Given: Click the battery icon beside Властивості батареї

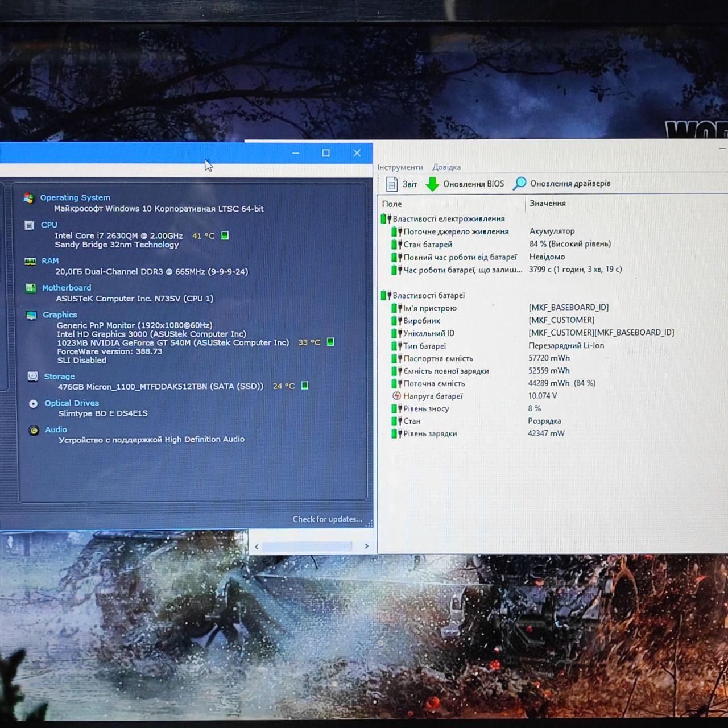Looking at the screenshot, I should [x=387, y=296].
